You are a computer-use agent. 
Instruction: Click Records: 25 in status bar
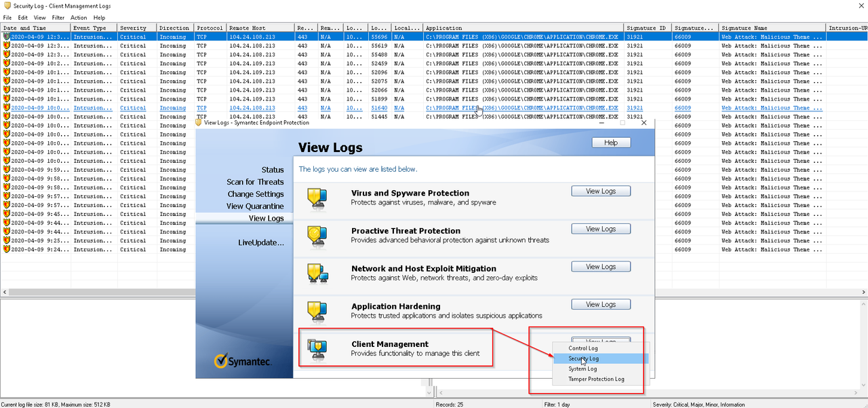pyautogui.click(x=451, y=404)
